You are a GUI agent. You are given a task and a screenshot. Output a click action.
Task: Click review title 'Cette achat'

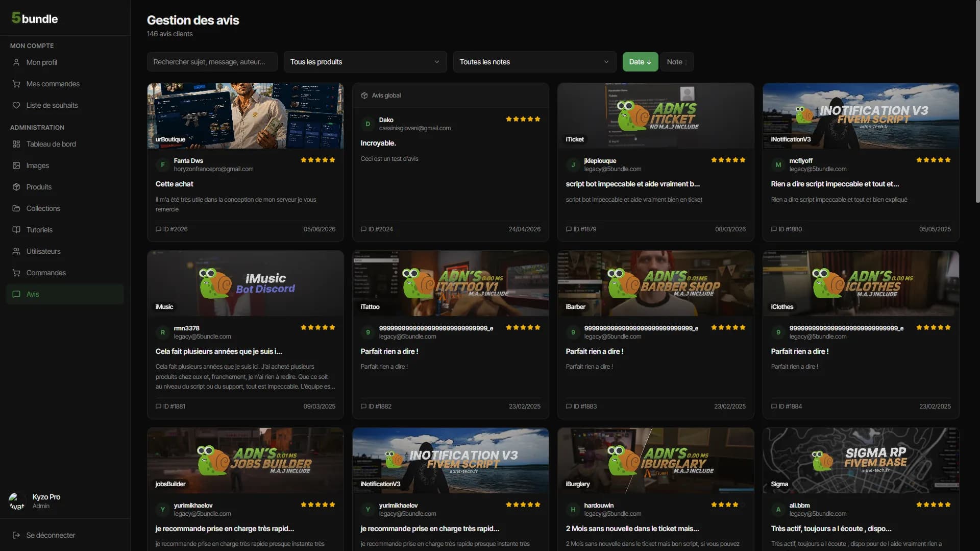click(175, 184)
